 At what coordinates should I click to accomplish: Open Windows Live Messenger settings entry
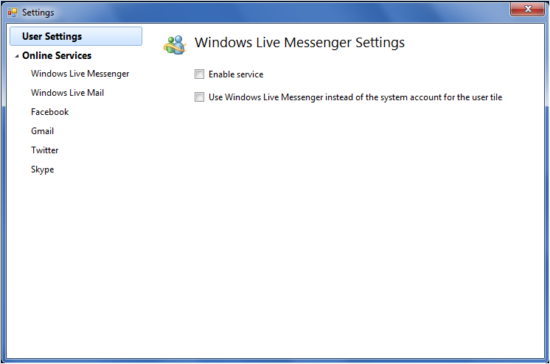tap(80, 74)
